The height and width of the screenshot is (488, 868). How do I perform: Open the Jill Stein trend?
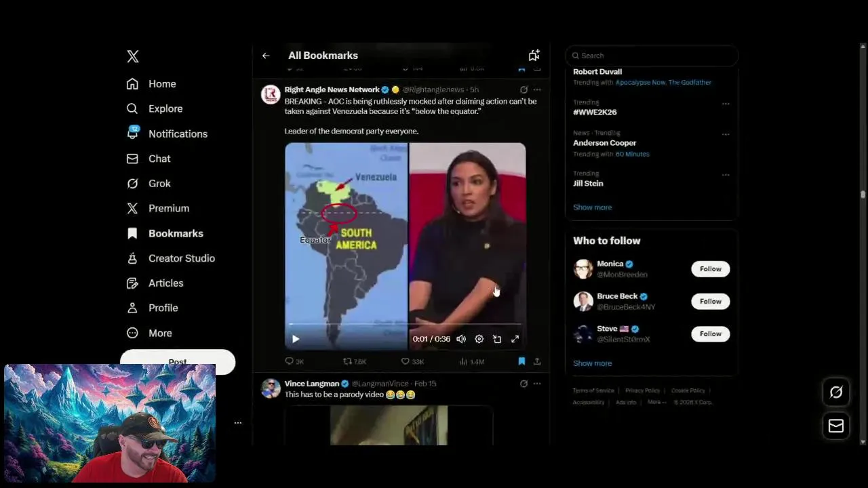click(588, 184)
